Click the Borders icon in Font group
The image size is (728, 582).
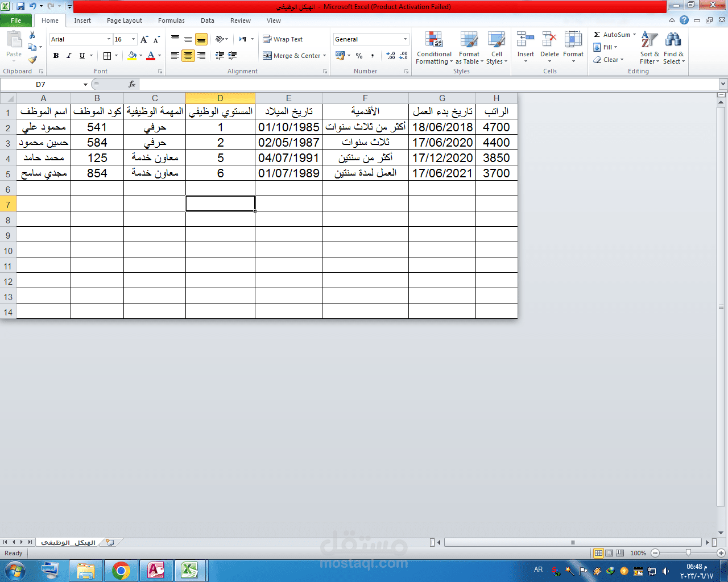pyautogui.click(x=107, y=56)
